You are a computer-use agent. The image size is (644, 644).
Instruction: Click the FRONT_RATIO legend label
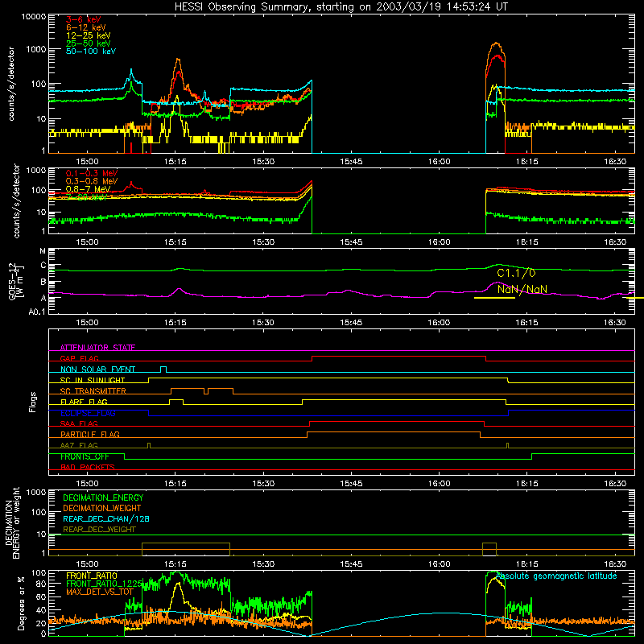point(92,576)
